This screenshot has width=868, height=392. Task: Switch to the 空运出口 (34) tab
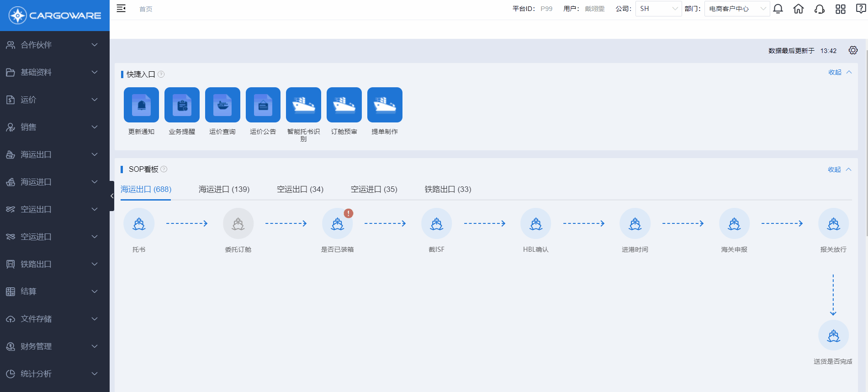point(300,189)
